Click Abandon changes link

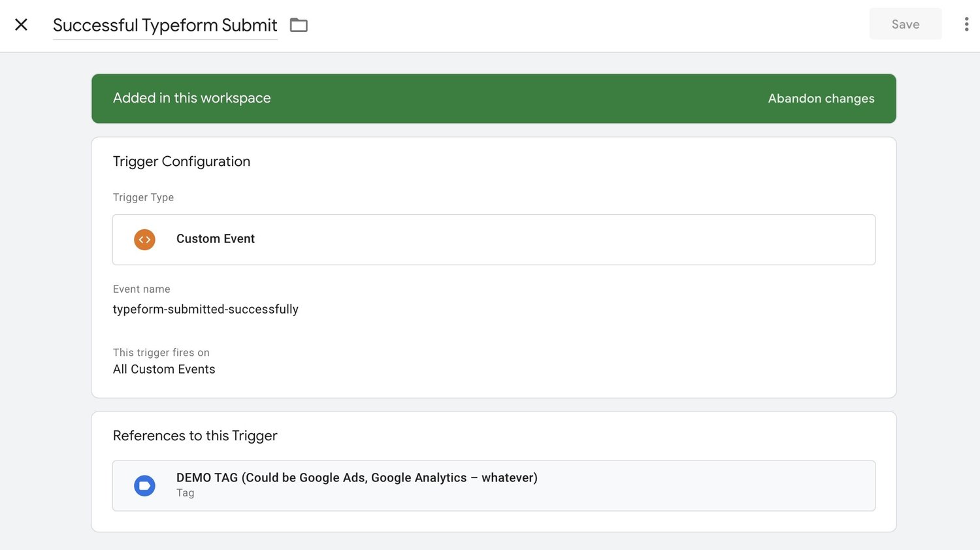pyautogui.click(x=821, y=99)
